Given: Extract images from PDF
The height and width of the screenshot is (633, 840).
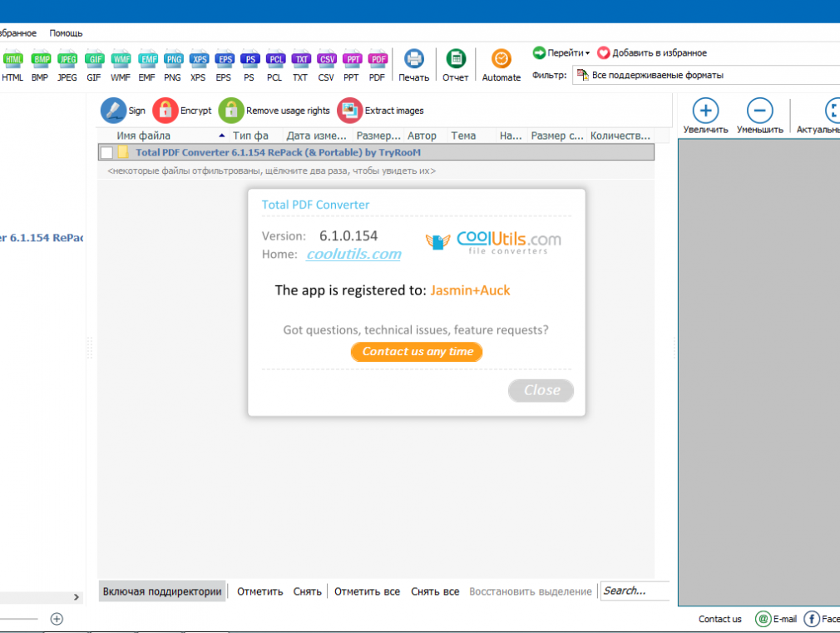Looking at the screenshot, I should point(380,111).
